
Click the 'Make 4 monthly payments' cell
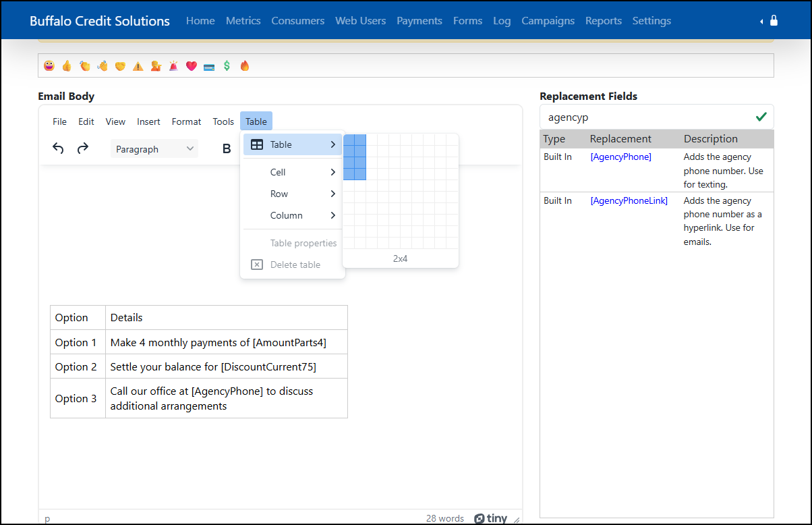pyautogui.click(x=227, y=342)
